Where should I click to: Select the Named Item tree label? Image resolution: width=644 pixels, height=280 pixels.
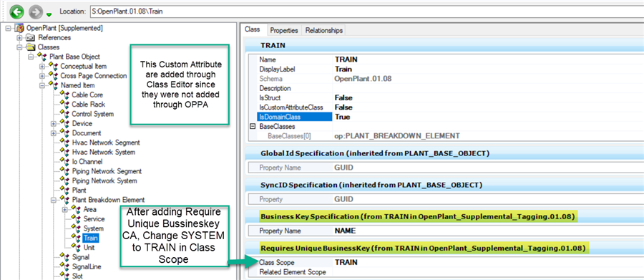click(77, 85)
